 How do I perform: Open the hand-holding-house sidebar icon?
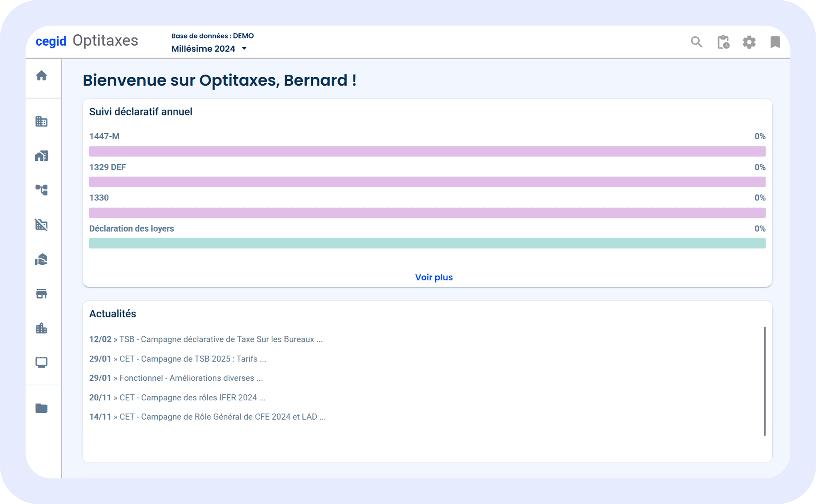42,260
